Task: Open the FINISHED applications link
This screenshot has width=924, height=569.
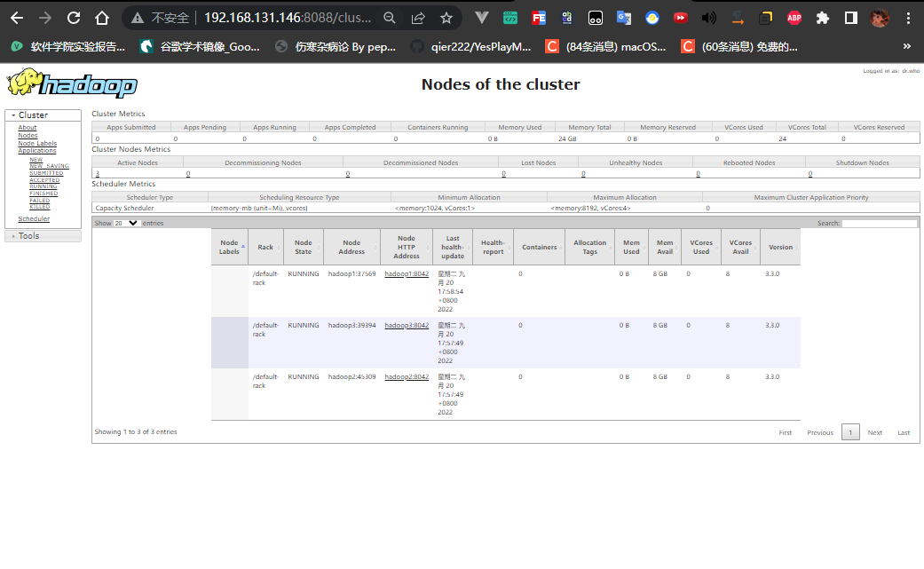Action: pyautogui.click(x=43, y=193)
